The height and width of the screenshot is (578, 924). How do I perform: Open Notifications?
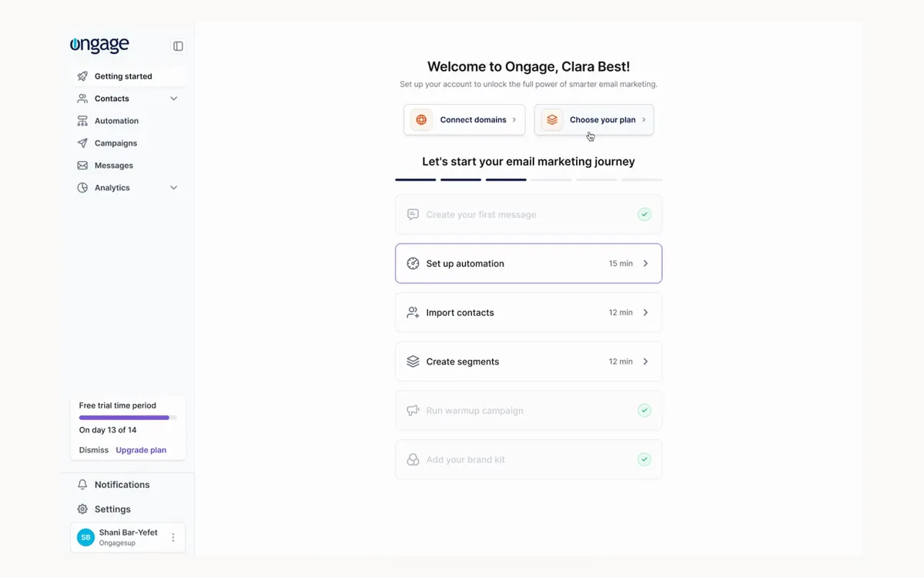click(129, 485)
